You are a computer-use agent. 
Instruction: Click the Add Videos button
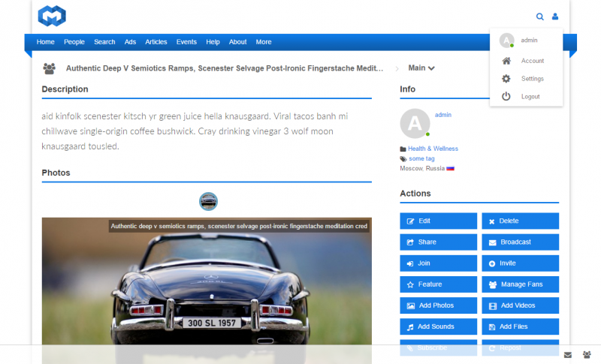[x=520, y=305]
